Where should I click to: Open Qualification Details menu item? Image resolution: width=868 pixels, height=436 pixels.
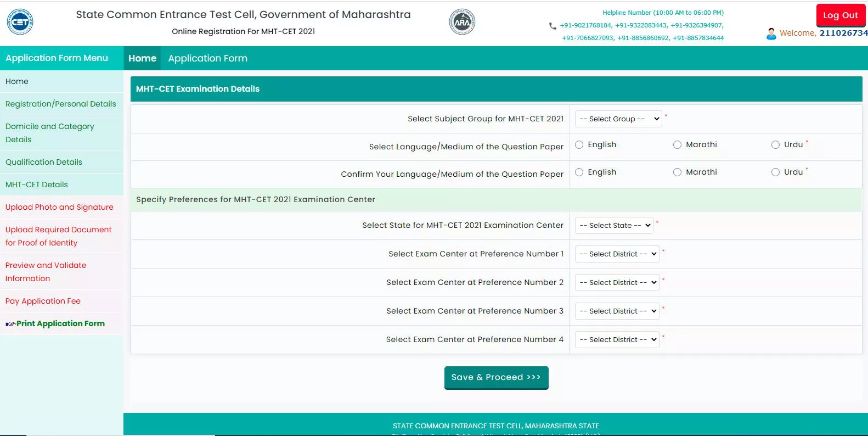(61, 162)
